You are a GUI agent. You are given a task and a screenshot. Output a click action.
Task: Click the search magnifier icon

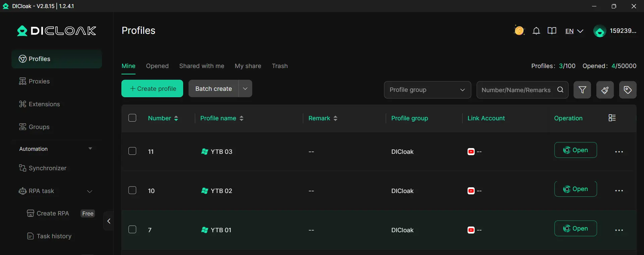click(x=560, y=90)
